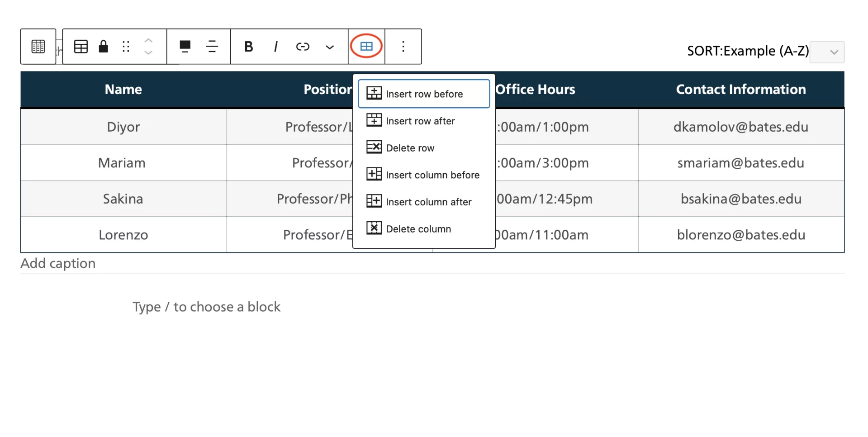
Task: Toggle bold formatting
Action: (248, 47)
